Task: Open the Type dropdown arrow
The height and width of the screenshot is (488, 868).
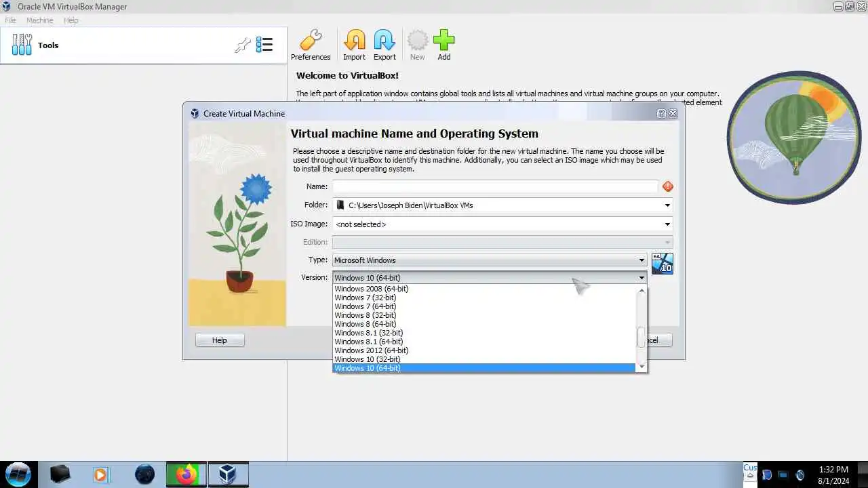Action: pos(642,260)
